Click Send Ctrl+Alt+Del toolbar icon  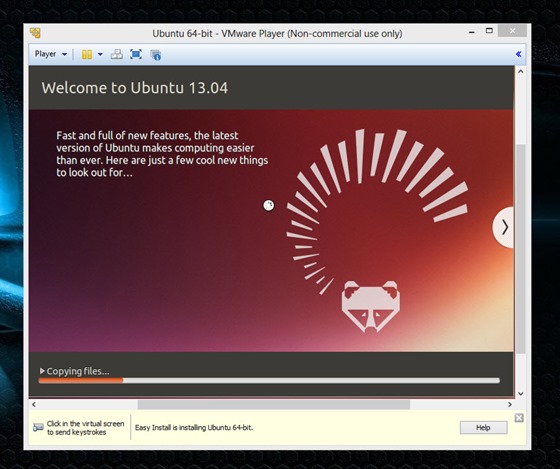click(117, 54)
